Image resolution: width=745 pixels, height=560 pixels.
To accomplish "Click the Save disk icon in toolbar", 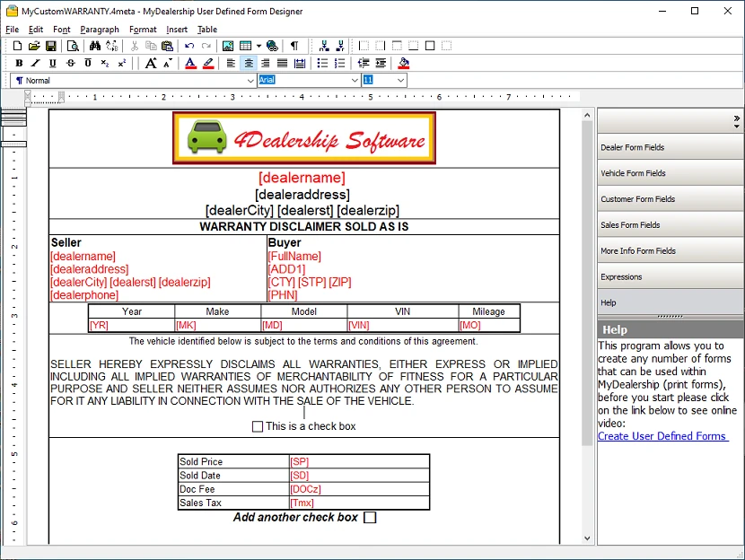I will [x=51, y=46].
